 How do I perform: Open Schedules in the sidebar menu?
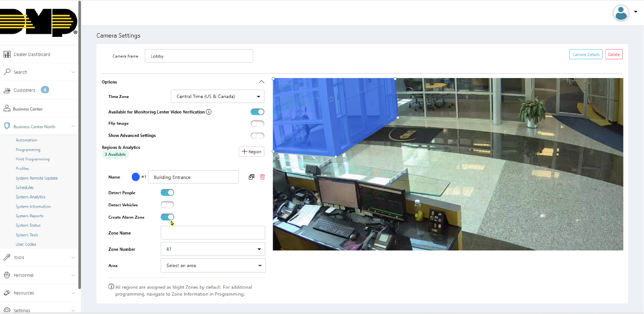25,188
